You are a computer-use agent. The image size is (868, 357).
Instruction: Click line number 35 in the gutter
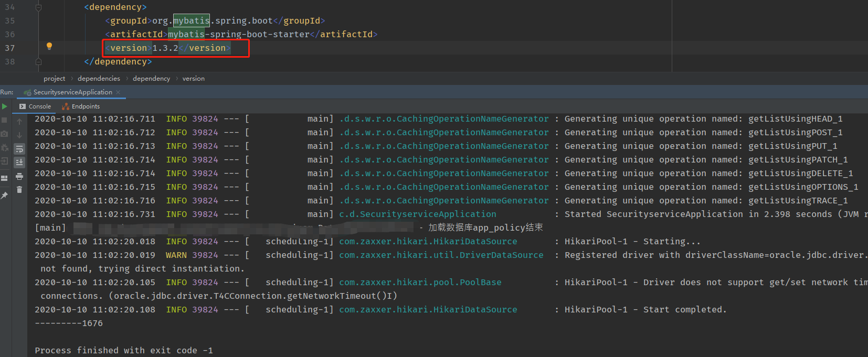coord(10,20)
